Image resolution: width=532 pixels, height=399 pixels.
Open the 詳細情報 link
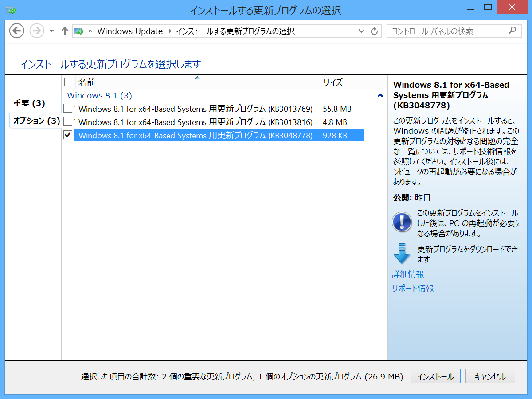[407, 274]
